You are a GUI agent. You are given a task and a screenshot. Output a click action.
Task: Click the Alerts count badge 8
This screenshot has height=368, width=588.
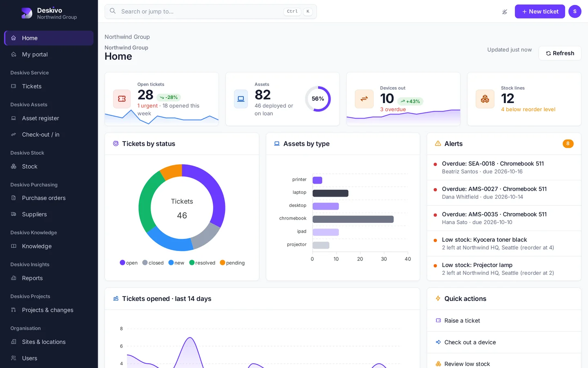coord(568,144)
